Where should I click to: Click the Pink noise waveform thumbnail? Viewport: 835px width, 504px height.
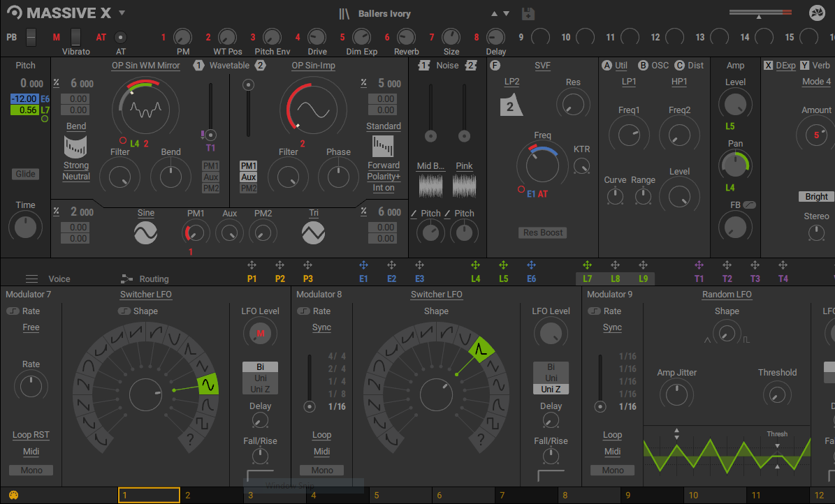pos(465,186)
